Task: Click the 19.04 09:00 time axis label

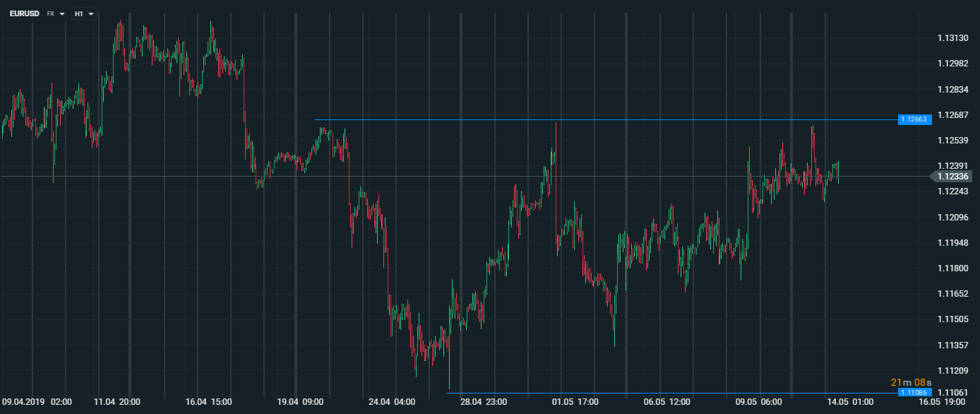Action: (300, 402)
